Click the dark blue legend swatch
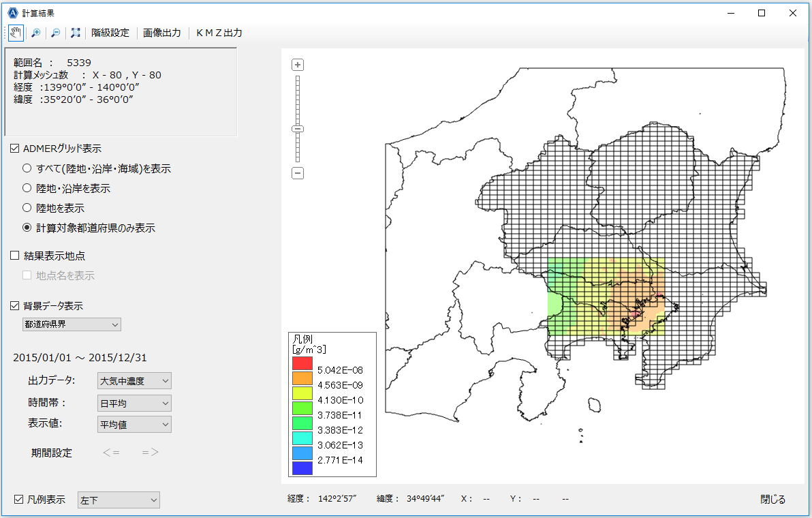This screenshot has width=812, height=518. pyautogui.click(x=302, y=468)
